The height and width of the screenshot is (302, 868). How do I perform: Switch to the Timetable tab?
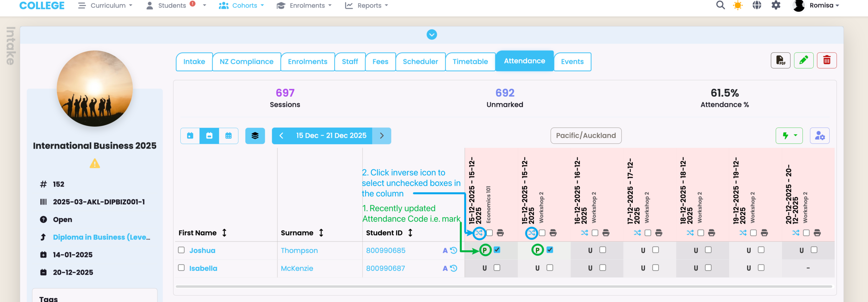click(x=470, y=62)
